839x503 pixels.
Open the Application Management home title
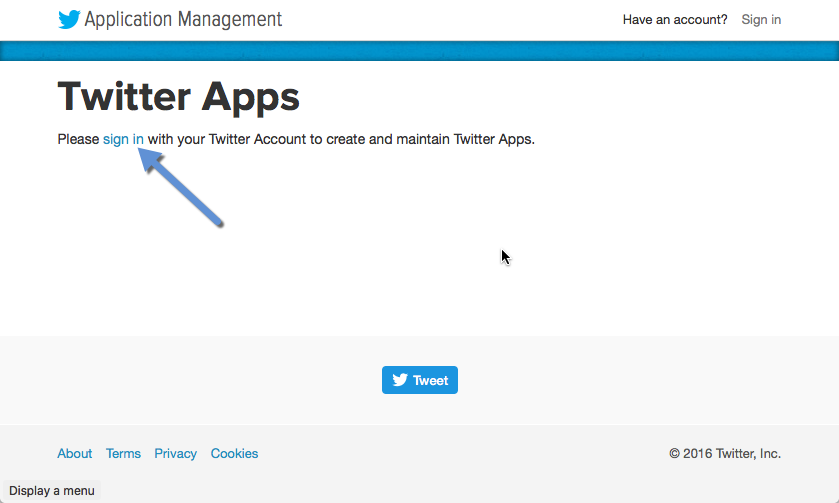[x=183, y=19]
